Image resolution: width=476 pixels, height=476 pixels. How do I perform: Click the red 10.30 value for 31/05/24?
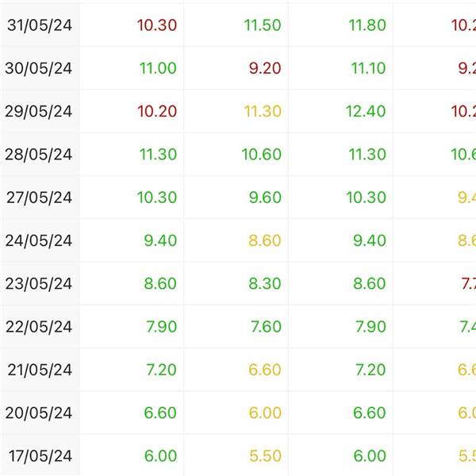pyautogui.click(x=156, y=25)
